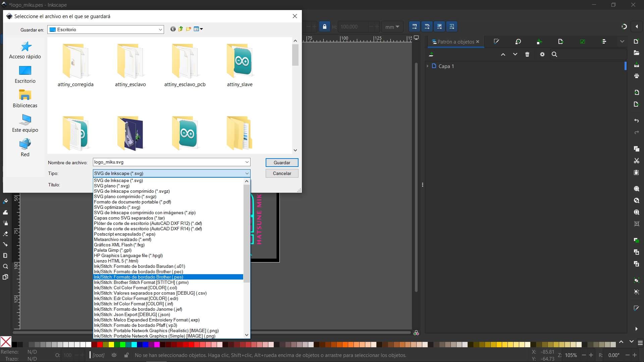The image size is (644, 362).
Task: Click the Cancelar button
Action: [282, 173]
